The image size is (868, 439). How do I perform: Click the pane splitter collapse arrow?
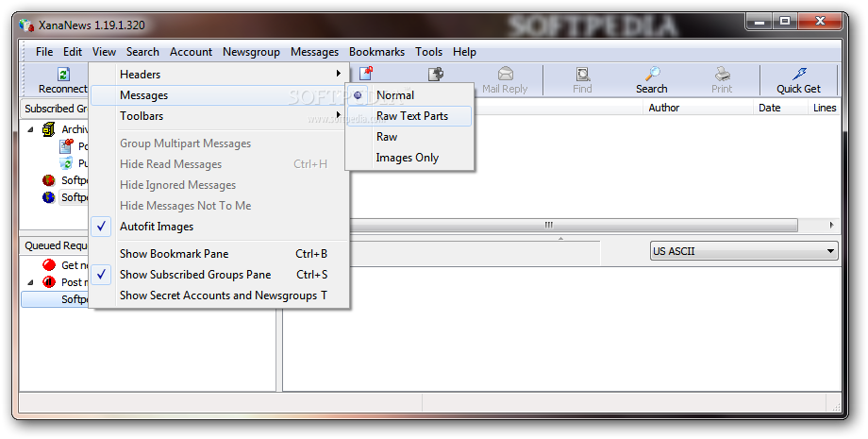(x=560, y=239)
